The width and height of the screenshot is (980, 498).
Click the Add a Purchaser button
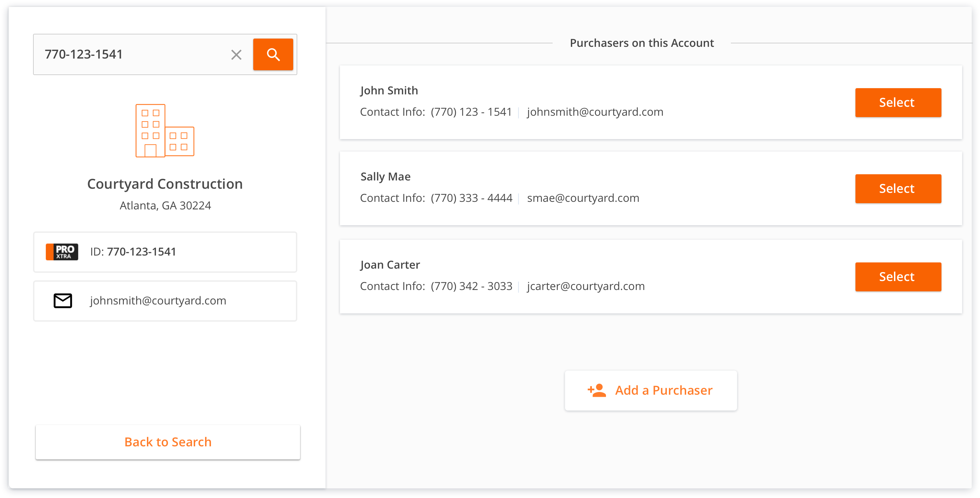click(651, 390)
